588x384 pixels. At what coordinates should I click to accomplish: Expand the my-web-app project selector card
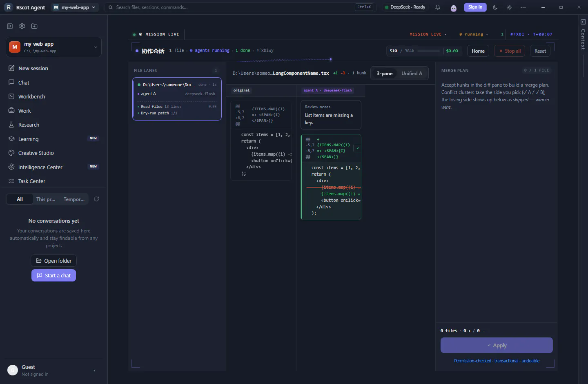[54, 47]
